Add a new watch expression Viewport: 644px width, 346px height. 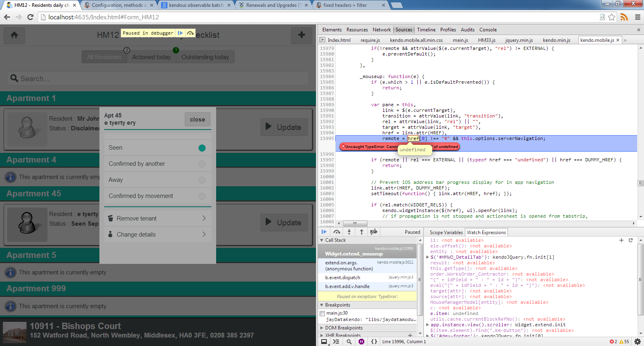pyautogui.click(x=621, y=240)
